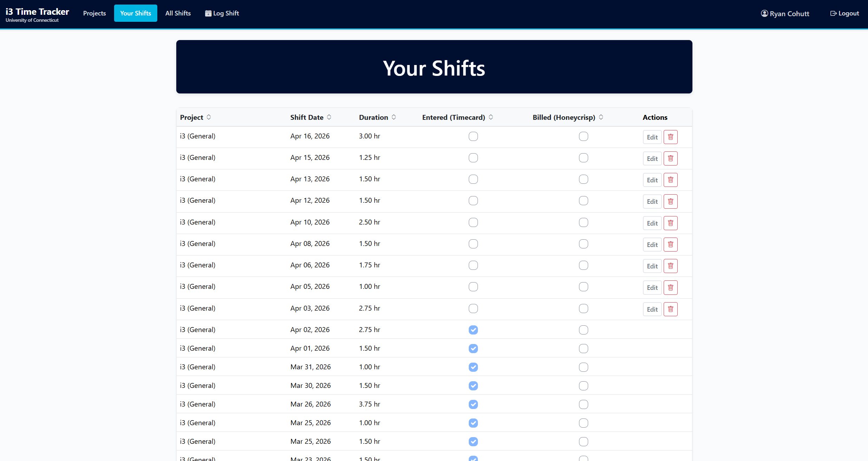
Task: Click the Logout icon in navbar
Action: 833,13
